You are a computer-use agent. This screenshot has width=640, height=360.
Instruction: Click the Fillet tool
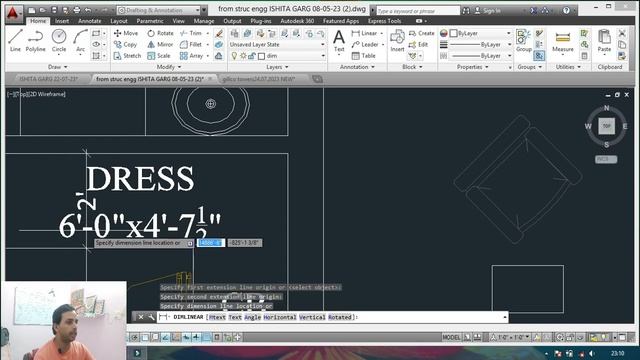click(x=191, y=44)
